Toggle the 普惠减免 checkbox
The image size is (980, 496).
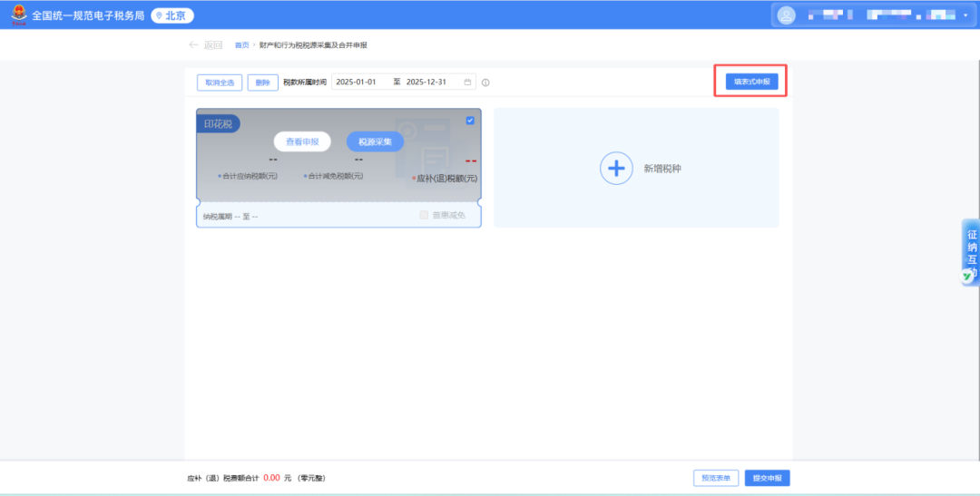point(424,216)
